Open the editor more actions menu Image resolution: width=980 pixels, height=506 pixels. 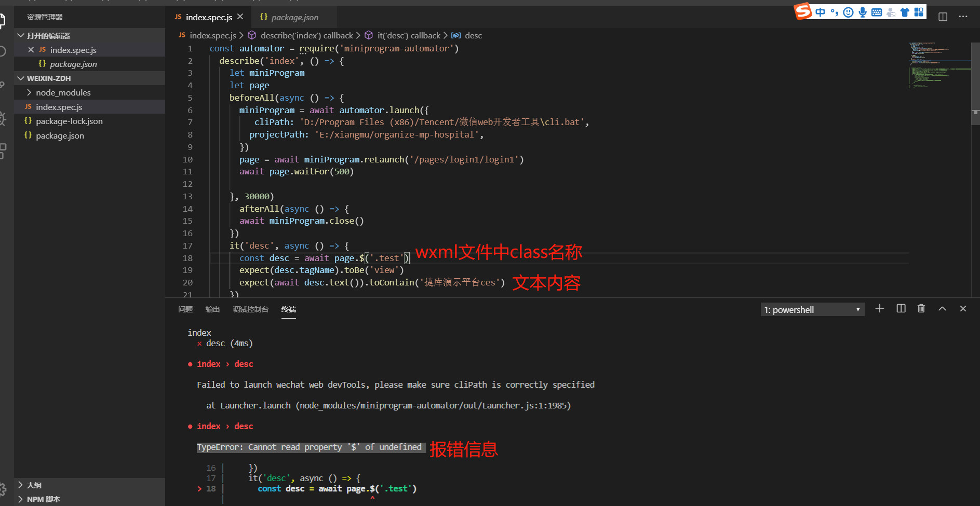963,17
